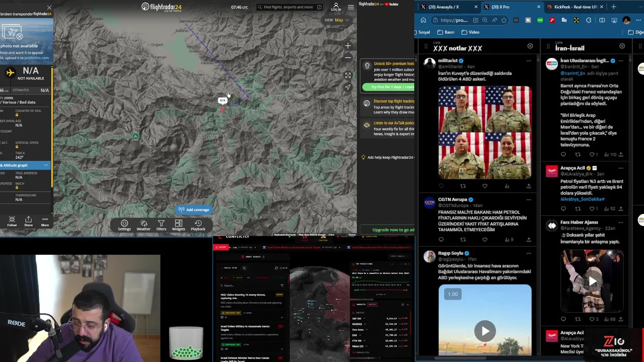Screen dimensions: 644x362
Task: Open the jetphotos.com link
Action: pyautogui.click(x=36, y=58)
